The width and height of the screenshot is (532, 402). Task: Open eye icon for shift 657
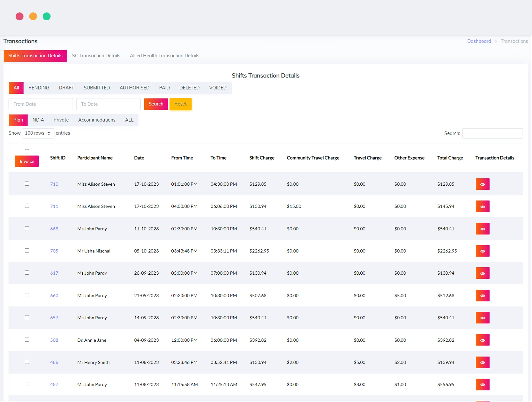point(482,318)
